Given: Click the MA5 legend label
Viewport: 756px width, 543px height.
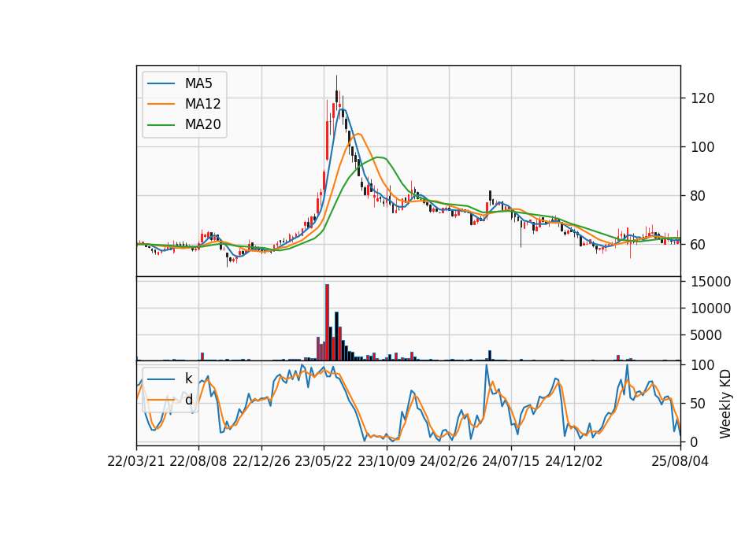Looking at the screenshot, I should (x=198, y=83).
